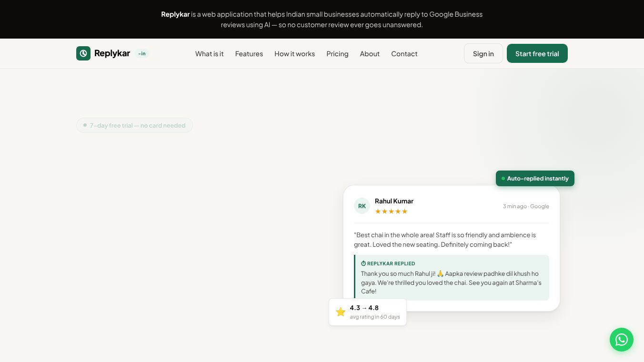Click the yellow star rating icon

341,312
